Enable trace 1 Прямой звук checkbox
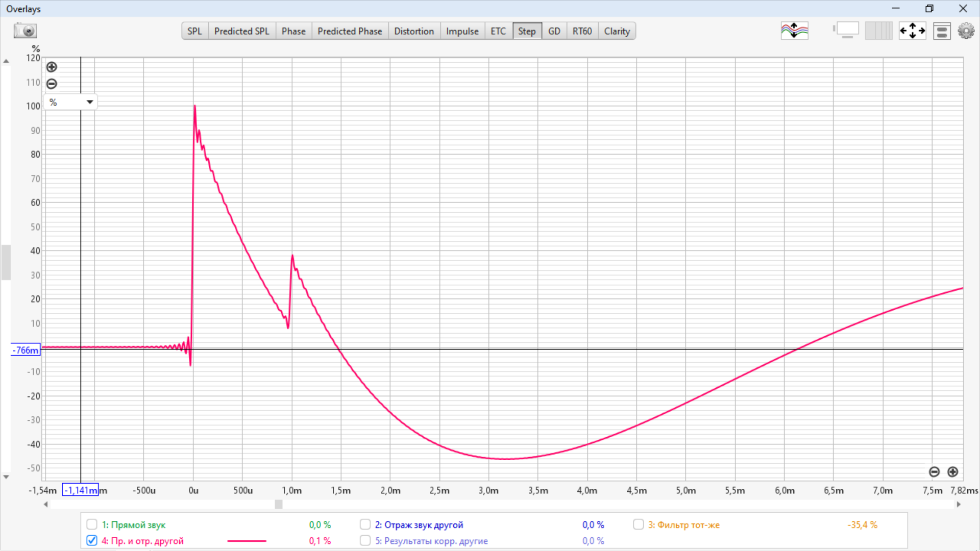980x551 pixels. pos(92,524)
